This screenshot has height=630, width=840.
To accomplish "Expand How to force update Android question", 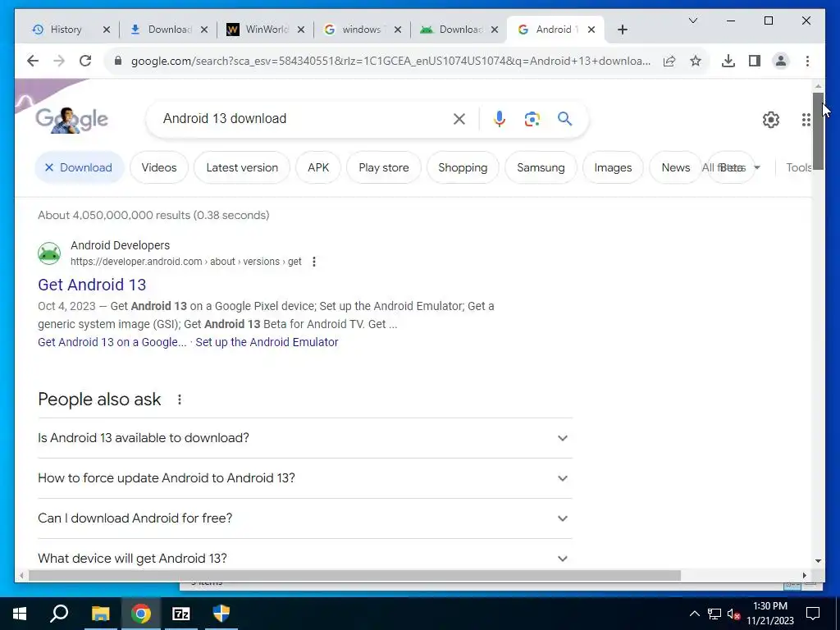I will point(305,478).
